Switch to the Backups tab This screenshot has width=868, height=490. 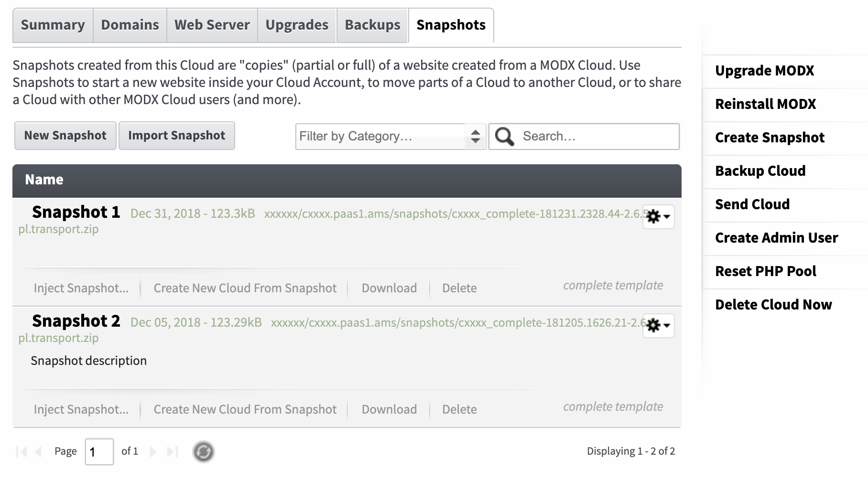(372, 25)
